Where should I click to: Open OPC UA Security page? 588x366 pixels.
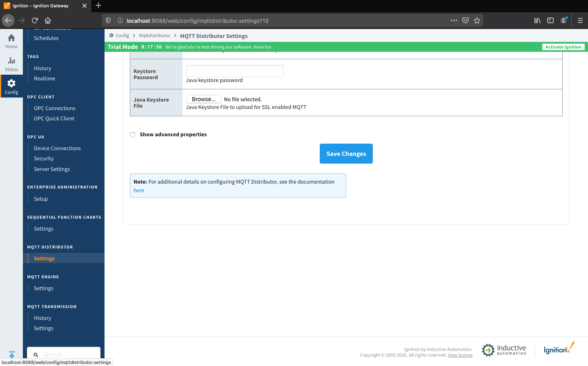pos(44,158)
